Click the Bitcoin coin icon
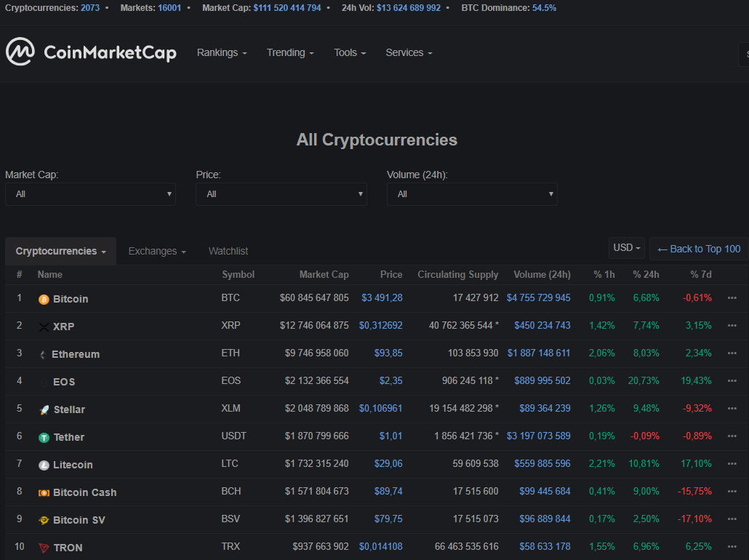The width and height of the screenshot is (749, 560). tap(43, 299)
